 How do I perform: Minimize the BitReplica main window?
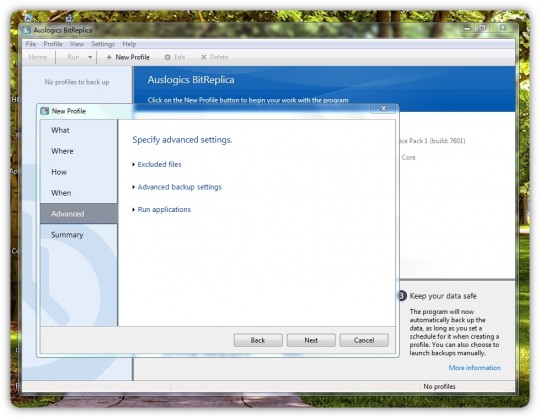tap(468, 28)
